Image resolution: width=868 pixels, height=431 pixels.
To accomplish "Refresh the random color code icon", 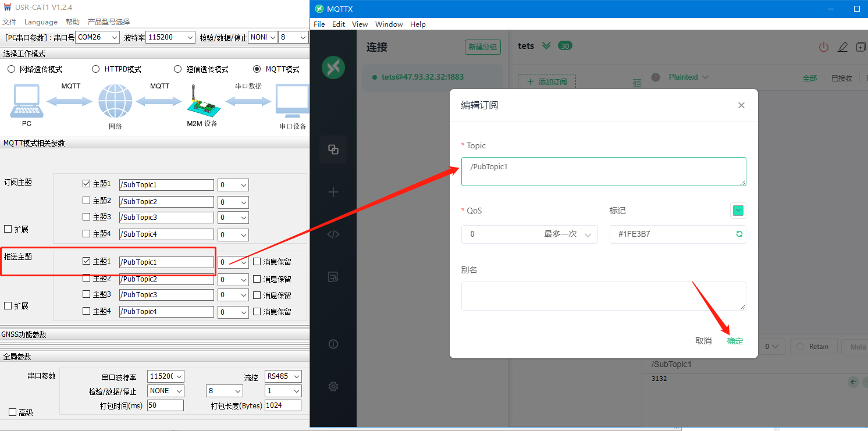I will click(x=739, y=234).
